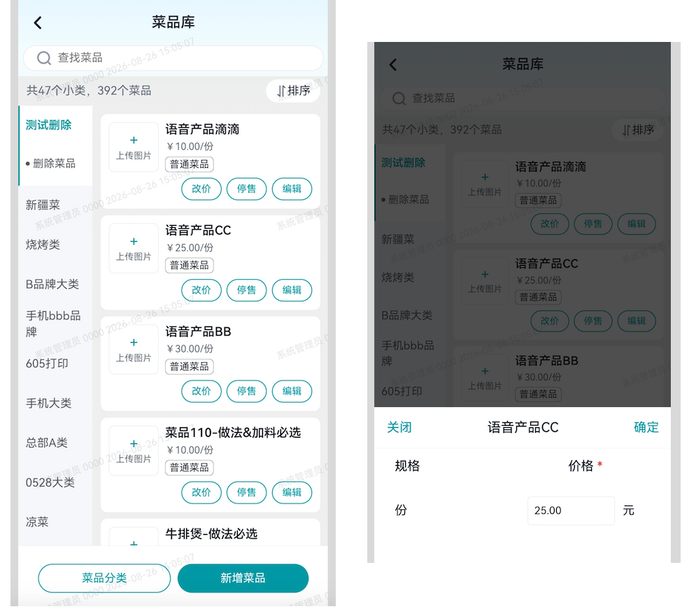Screen dimensions: 696x616
Task: Click 停售 for 语音产品BB
Action: (246, 391)
